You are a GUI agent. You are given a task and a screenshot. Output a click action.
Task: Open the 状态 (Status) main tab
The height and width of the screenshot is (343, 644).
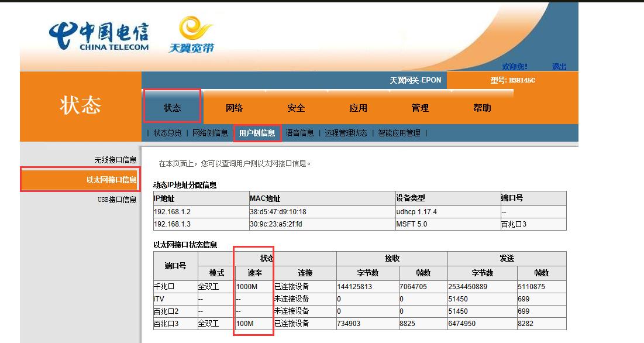[172, 108]
